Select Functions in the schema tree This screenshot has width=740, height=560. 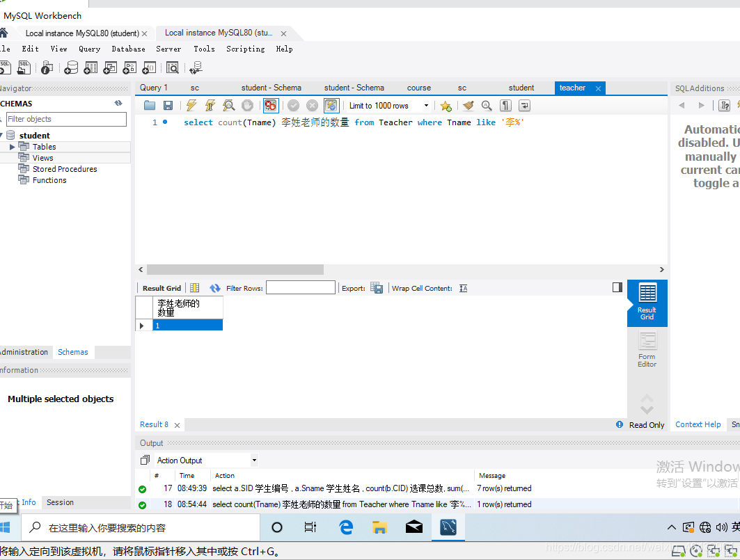click(x=49, y=180)
